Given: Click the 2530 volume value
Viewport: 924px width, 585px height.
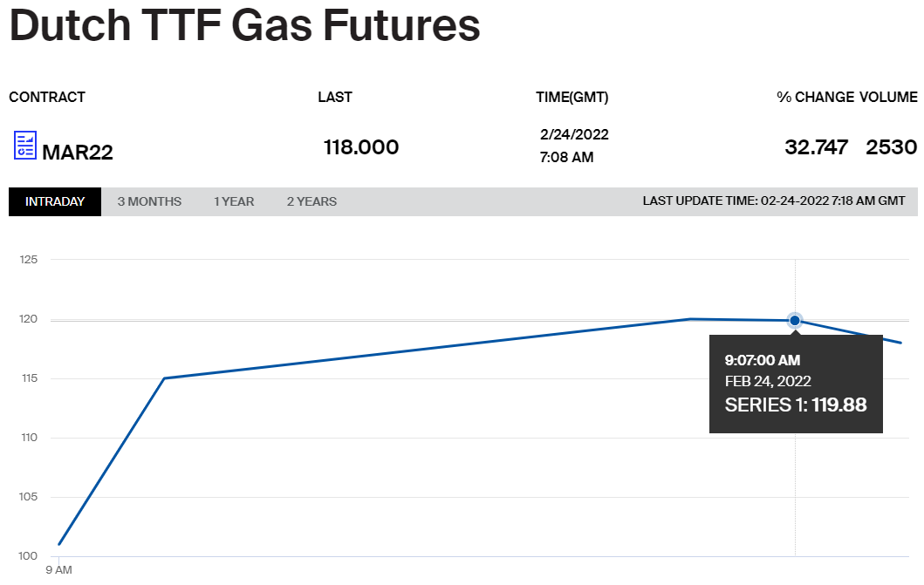Looking at the screenshot, I should pos(891,147).
